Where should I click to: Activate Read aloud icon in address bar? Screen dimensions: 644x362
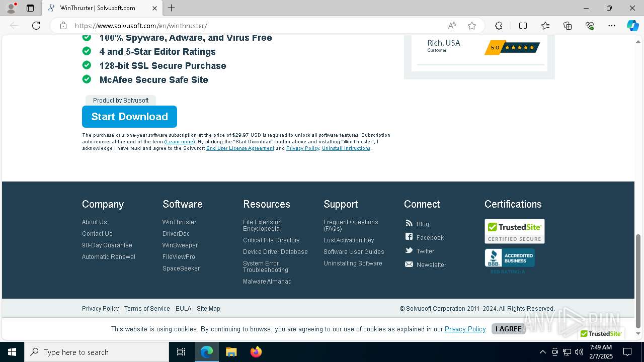pos(452,26)
